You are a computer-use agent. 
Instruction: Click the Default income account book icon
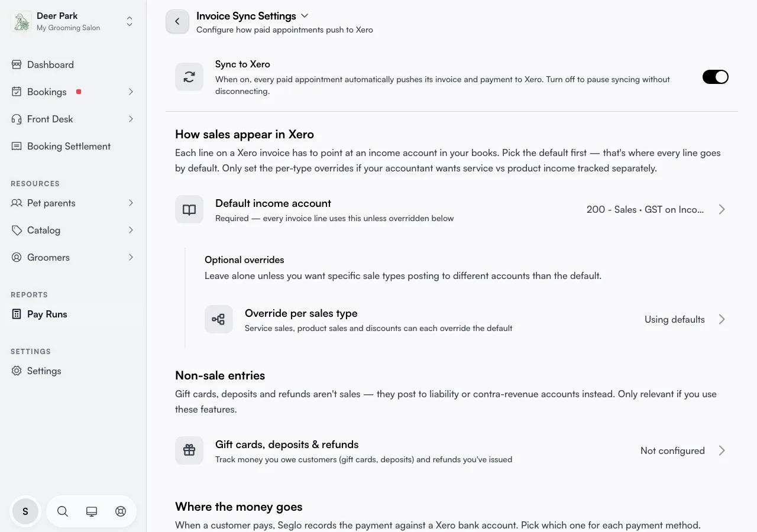click(189, 209)
